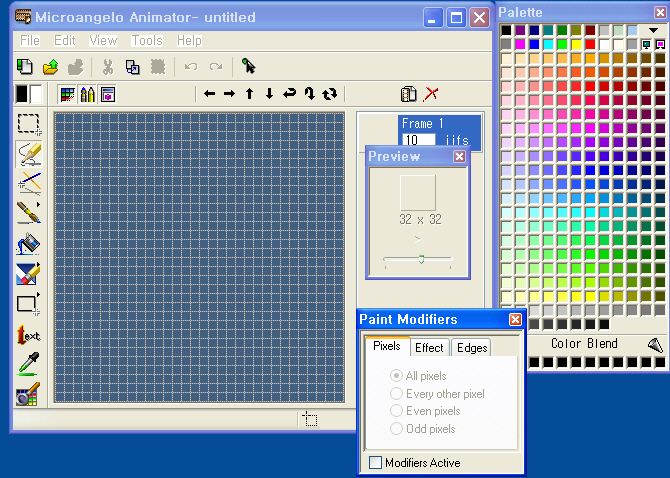Image resolution: width=670 pixels, height=478 pixels.
Task: Click the Preview zoom slider handle
Action: 421,259
